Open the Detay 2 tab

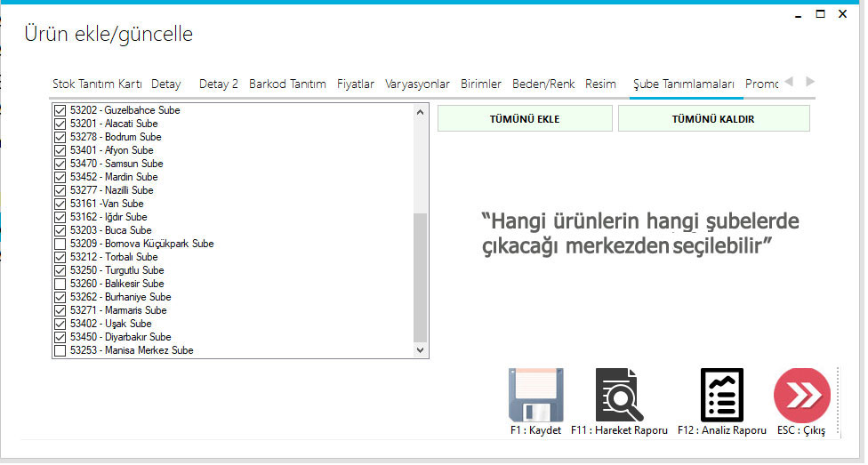(218, 84)
